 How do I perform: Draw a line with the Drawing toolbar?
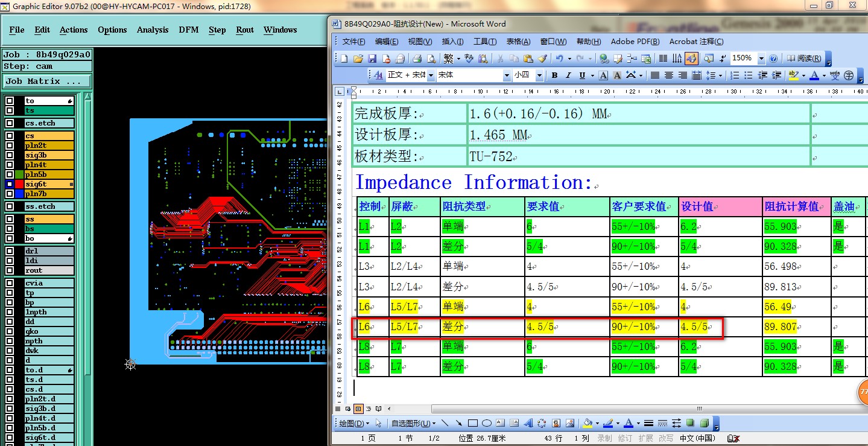pos(445,423)
